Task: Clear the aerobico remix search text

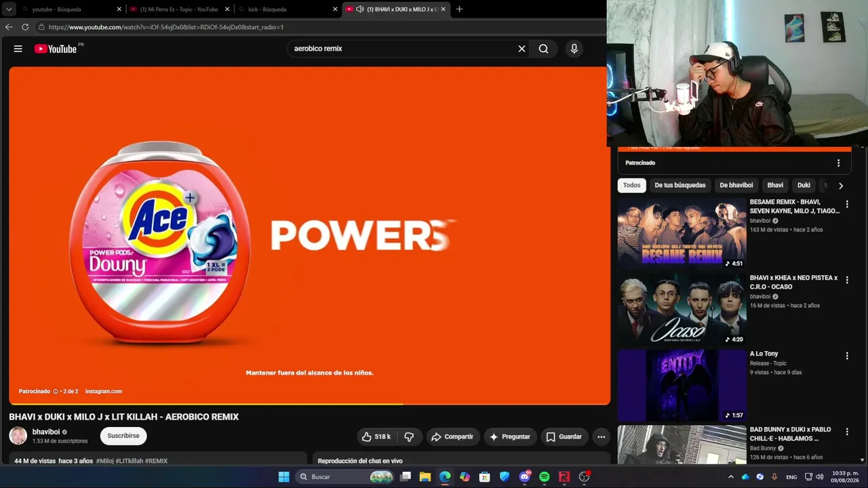Action: click(521, 49)
